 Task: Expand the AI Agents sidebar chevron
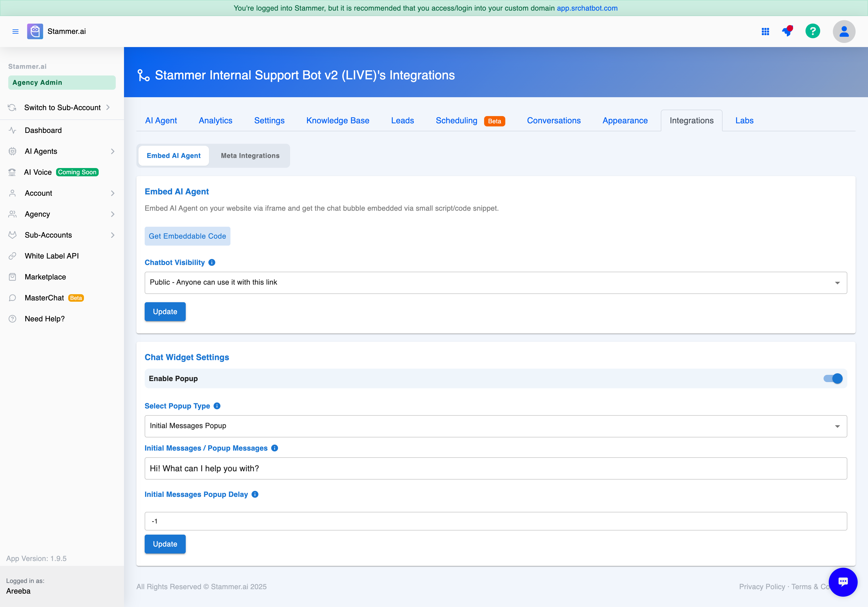[x=113, y=151]
